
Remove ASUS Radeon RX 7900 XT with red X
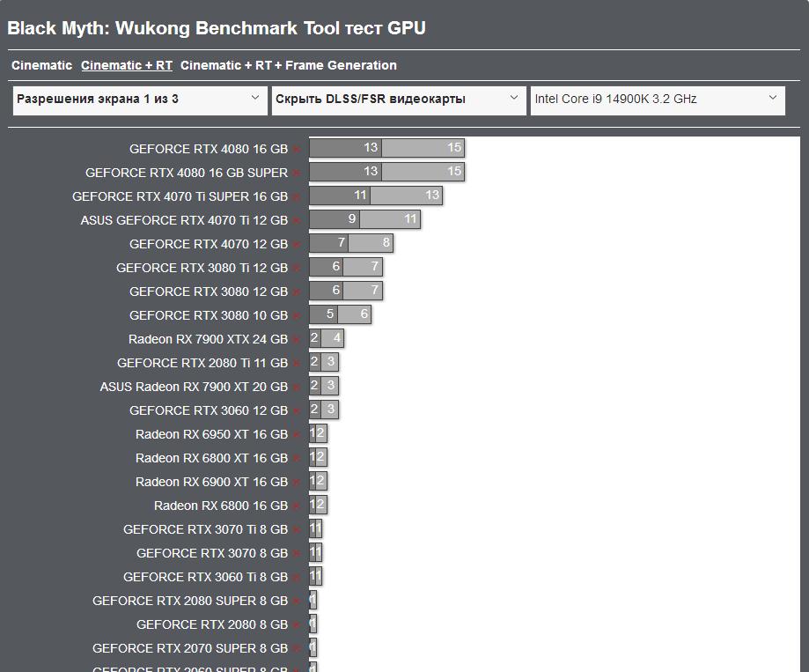296,387
